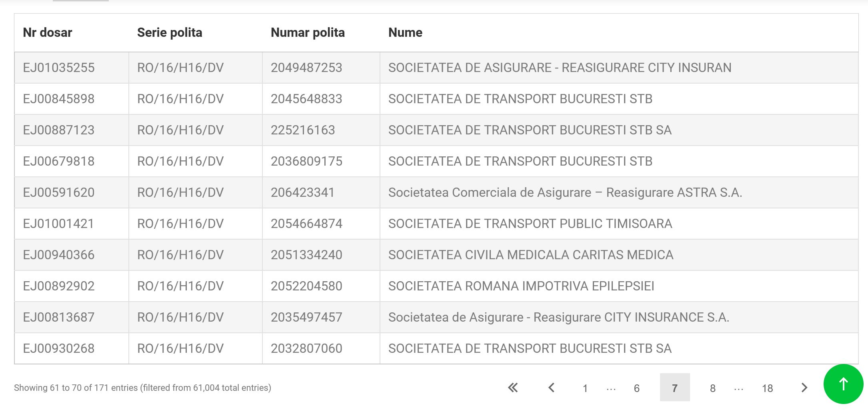Go to the next page arrow
Image resolution: width=868 pixels, height=412 pixels.
pos(804,388)
